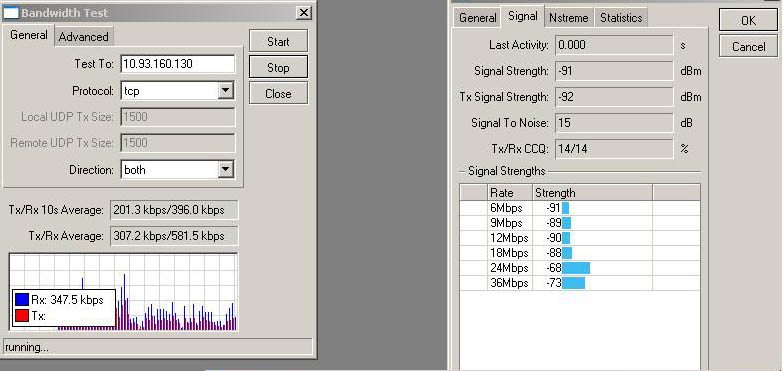This screenshot has width=783, height=371.
Task: Click the Close button in Bandwidth Test
Action: (x=278, y=93)
